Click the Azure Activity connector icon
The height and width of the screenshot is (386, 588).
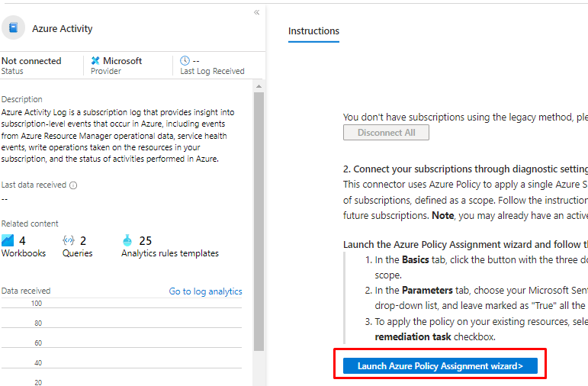click(13, 28)
